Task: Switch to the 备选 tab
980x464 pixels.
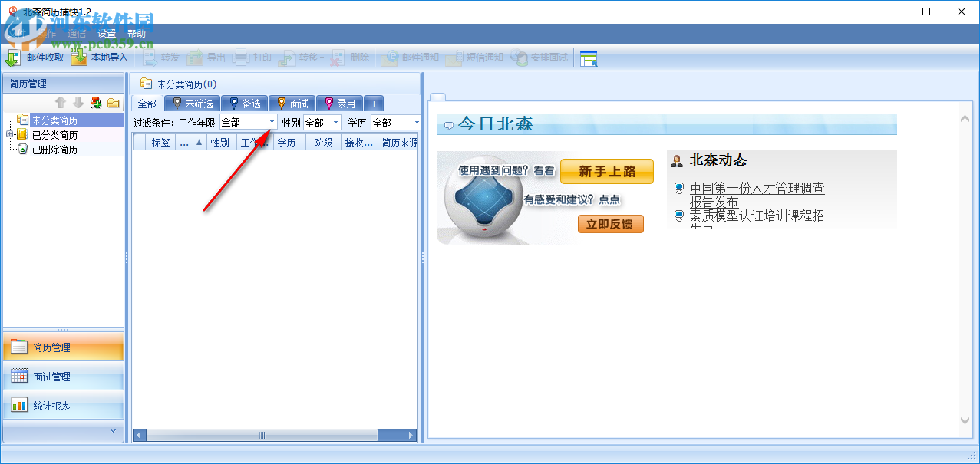Action: [245, 104]
